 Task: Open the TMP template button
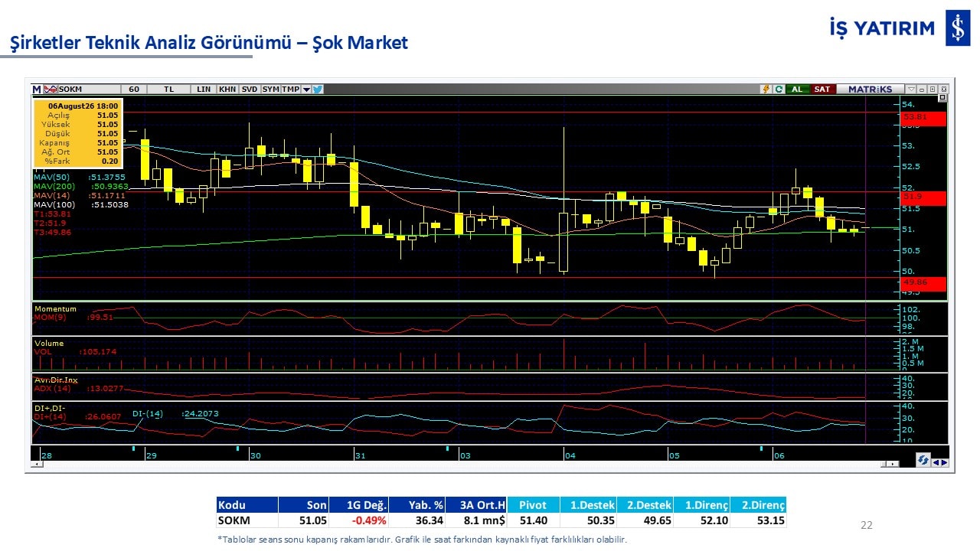click(290, 89)
